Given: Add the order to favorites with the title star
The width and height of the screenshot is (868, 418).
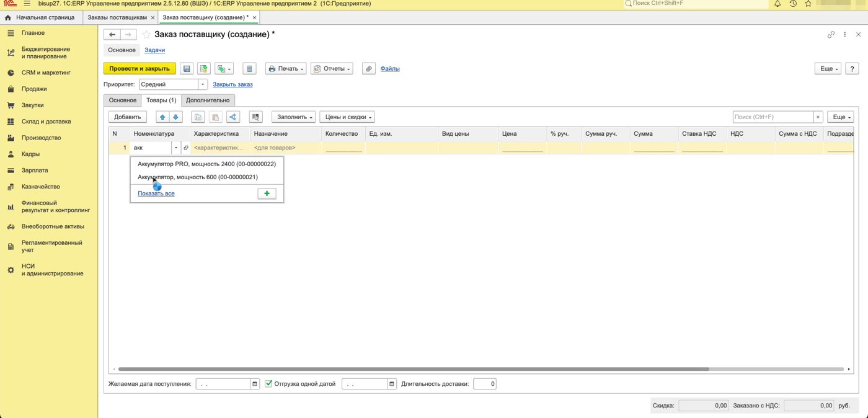Looking at the screenshot, I should pos(146,35).
